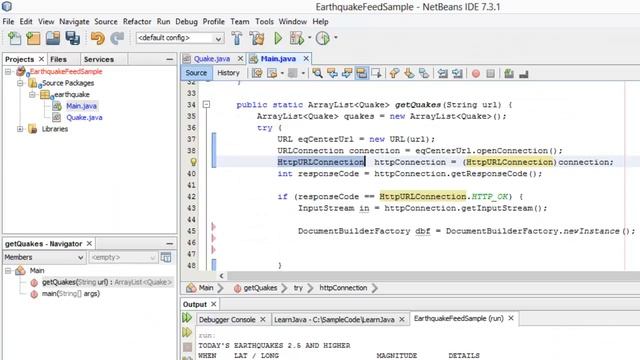Click the httpConnection breadcrumb
640x360 pixels.
[x=343, y=288]
